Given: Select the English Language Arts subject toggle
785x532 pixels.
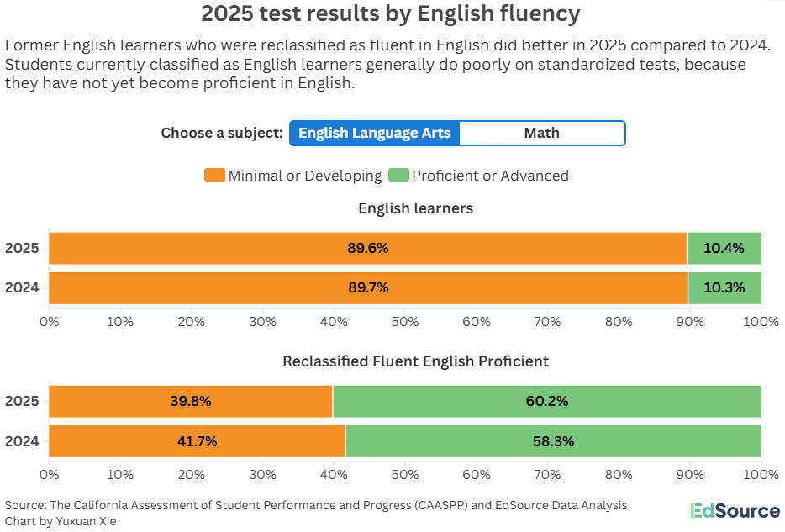Looking at the screenshot, I should (375, 134).
